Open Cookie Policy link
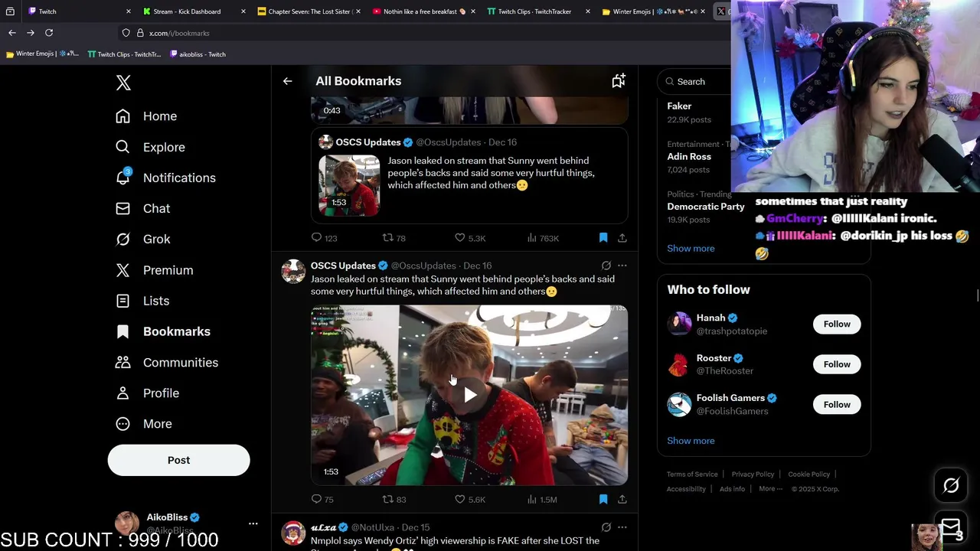Image resolution: width=980 pixels, height=551 pixels. 808,474
